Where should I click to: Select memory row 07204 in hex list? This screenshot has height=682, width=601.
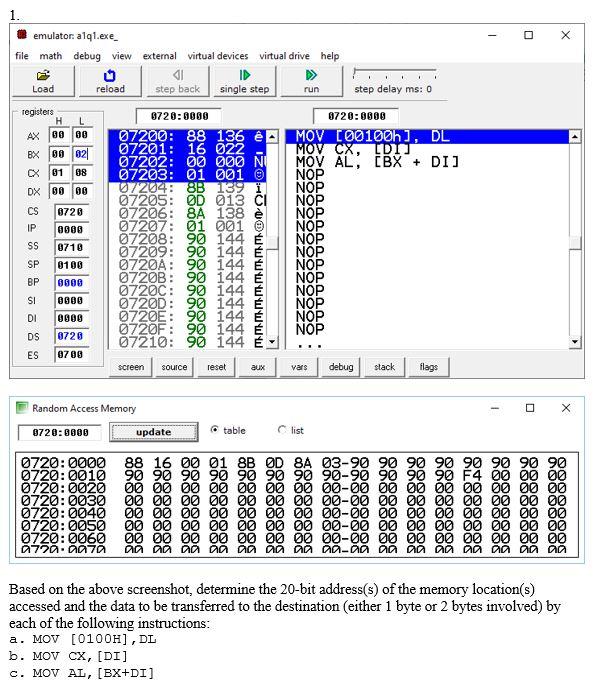point(187,188)
